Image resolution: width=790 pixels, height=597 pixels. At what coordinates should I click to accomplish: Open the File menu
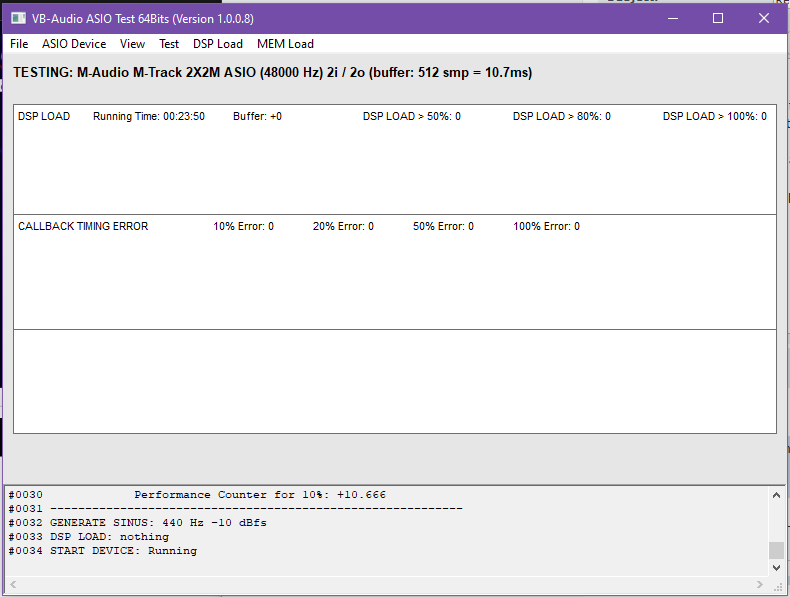click(x=19, y=44)
